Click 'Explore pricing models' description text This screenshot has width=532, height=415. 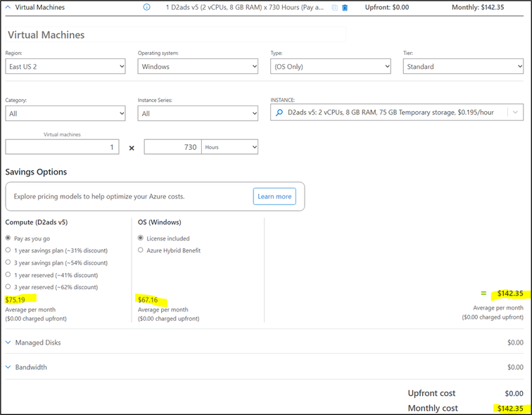pos(99,196)
